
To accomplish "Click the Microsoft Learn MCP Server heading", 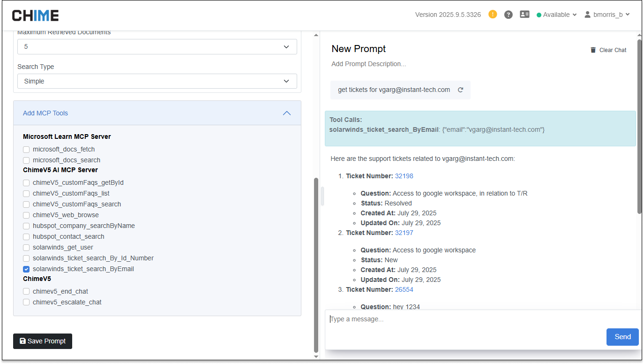I will click(x=67, y=136).
